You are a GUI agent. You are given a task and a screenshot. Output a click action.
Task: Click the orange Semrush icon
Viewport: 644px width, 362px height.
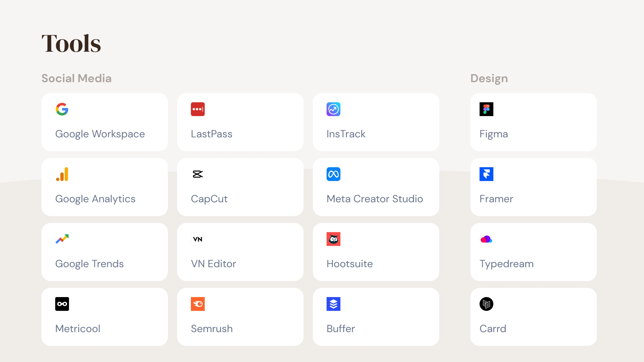198,304
